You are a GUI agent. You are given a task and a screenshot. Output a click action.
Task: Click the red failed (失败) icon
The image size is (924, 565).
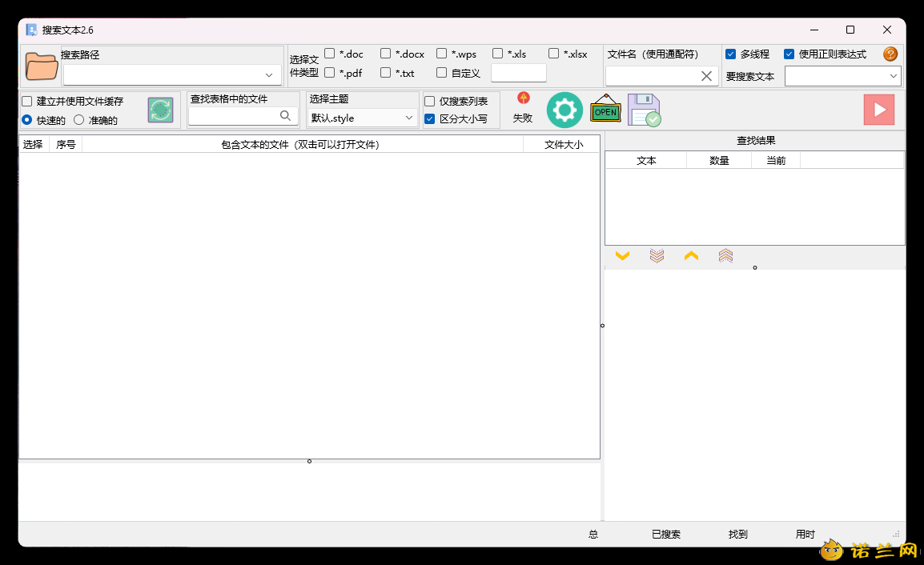tap(524, 98)
